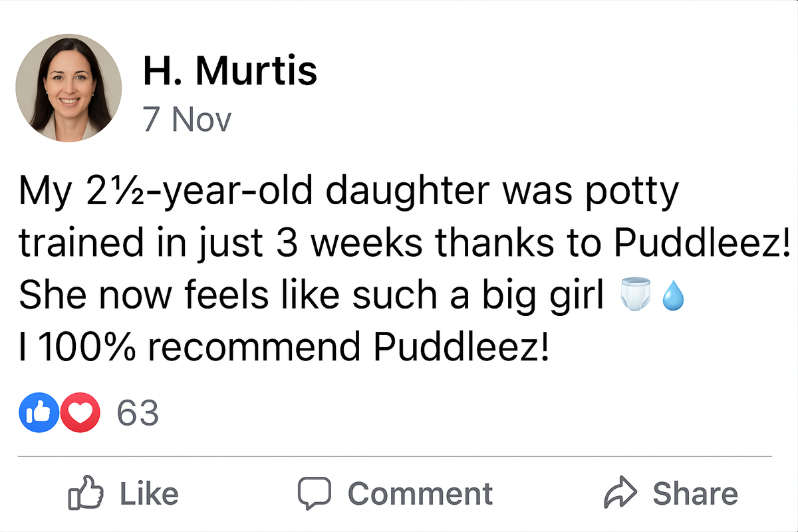Click the divider above the action bar
798x532 pixels.
(x=399, y=456)
